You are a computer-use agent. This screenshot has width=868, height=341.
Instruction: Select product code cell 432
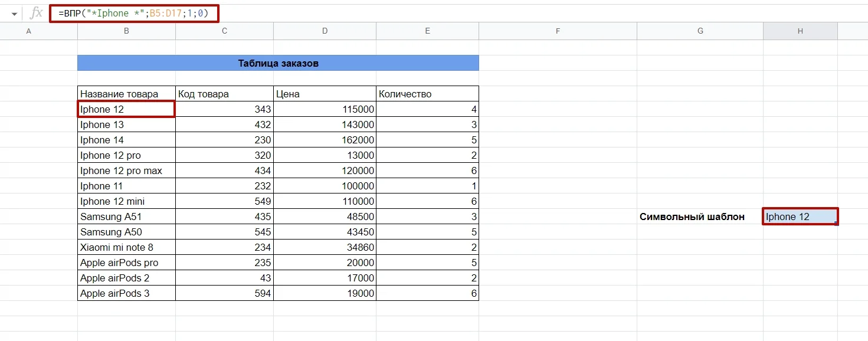click(224, 124)
